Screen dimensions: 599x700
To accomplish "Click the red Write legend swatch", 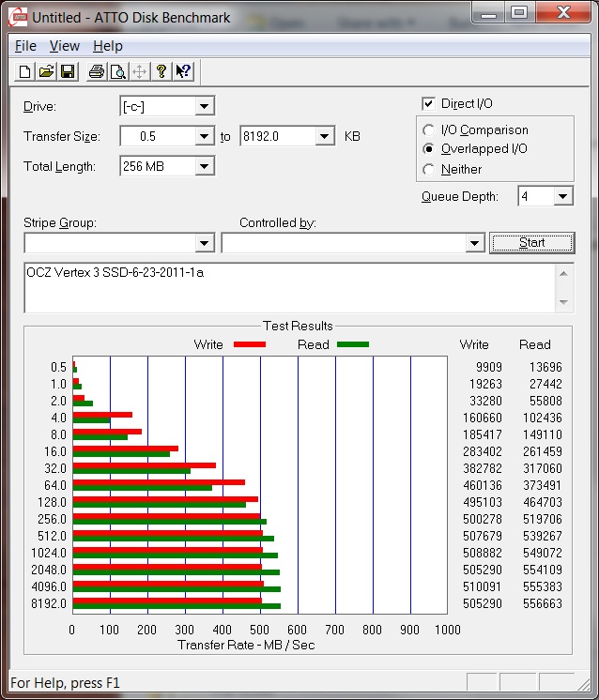I will (250, 344).
